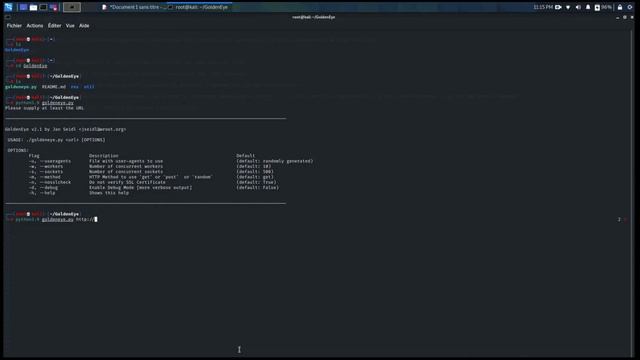Viewport: 640px width, 360px height.
Task: Open the Aide menu
Action: pos(84,25)
